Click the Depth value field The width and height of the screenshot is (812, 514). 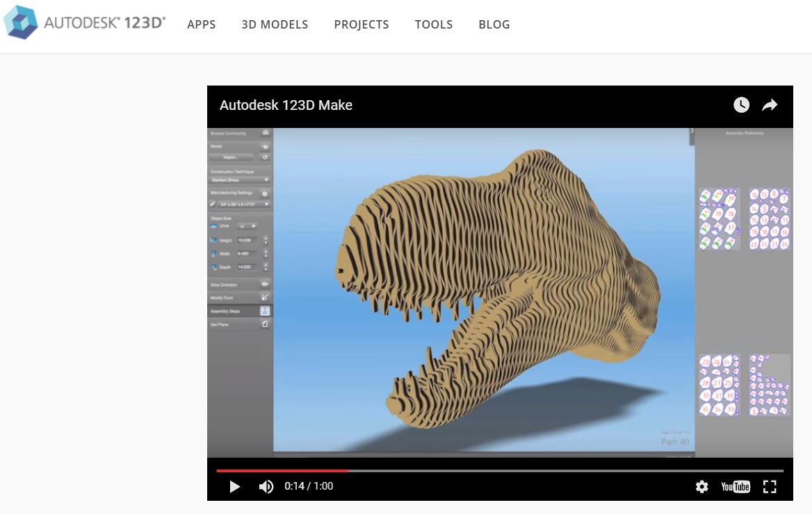tap(247, 267)
